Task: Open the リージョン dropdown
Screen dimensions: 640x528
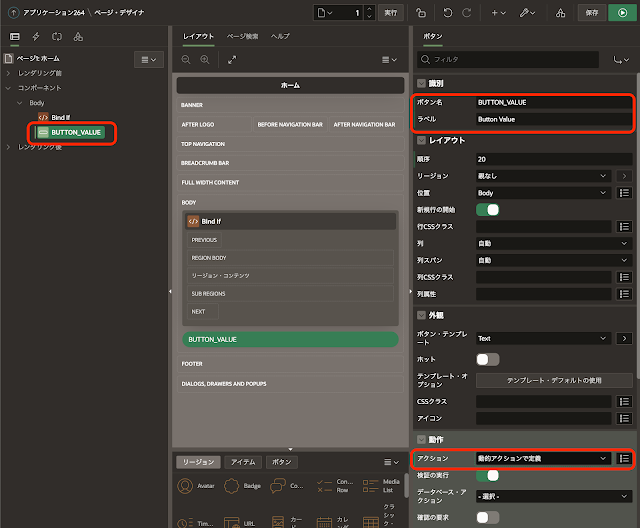Action: coord(543,176)
